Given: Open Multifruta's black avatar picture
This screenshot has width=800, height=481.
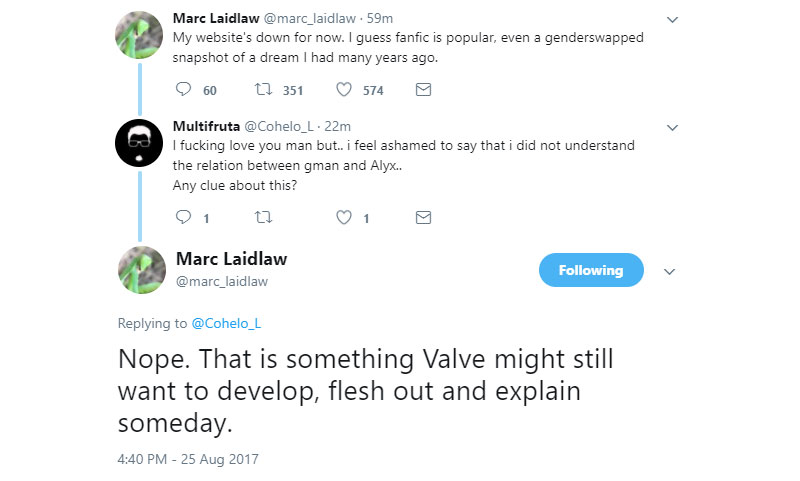Looking at the screenshot, I should click(139, 143).
